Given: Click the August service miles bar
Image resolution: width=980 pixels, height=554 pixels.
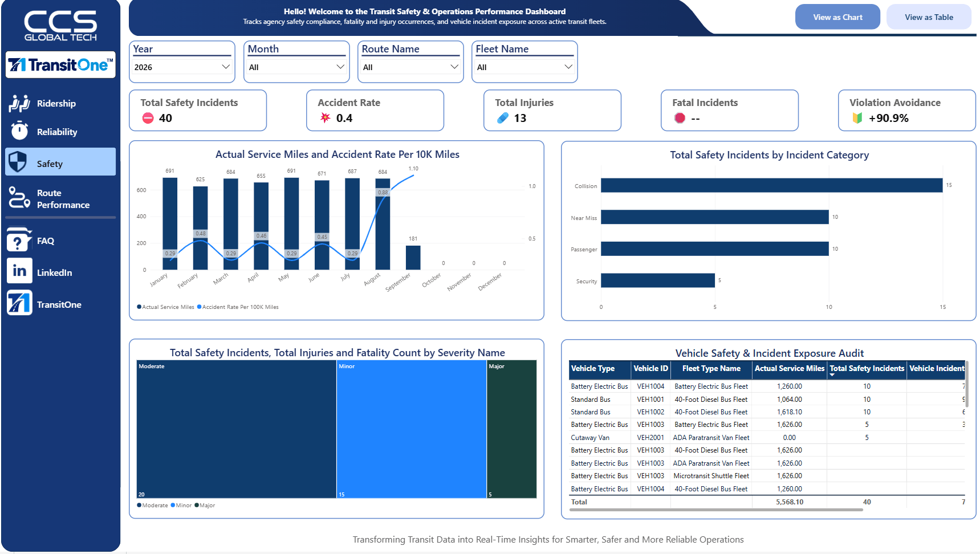Looking at the screenshot, I should click(383, 224).
